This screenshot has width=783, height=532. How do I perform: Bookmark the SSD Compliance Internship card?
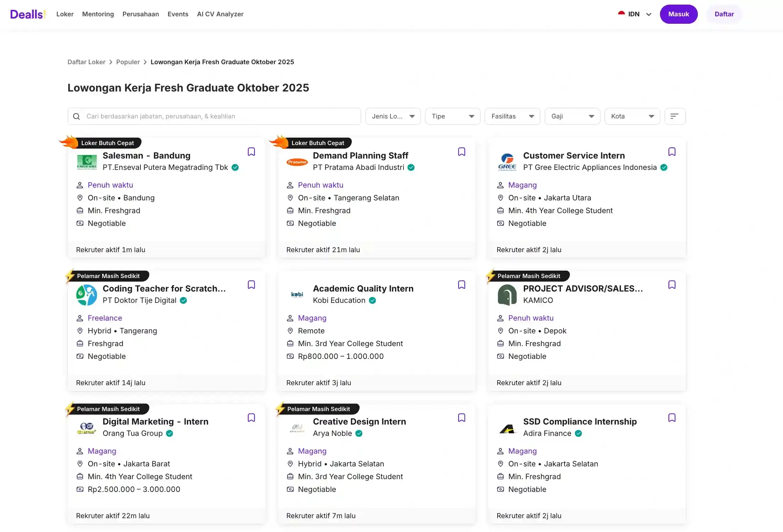672,418
